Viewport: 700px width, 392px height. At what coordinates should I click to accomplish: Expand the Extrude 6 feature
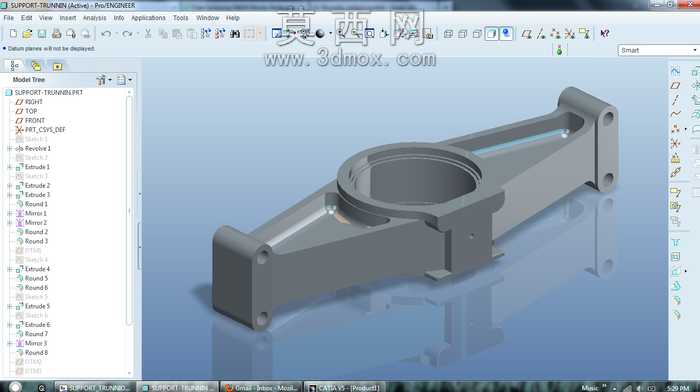9,325
